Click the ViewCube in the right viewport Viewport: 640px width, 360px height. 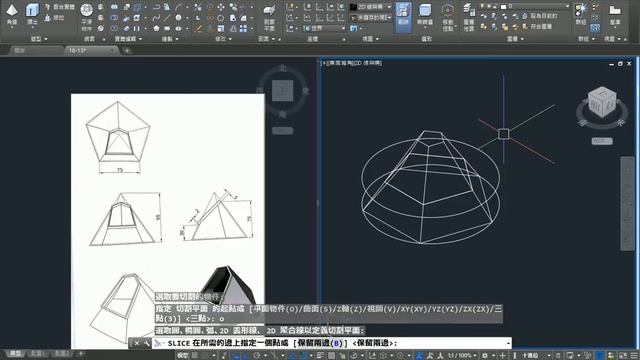[x=602, y=102]
